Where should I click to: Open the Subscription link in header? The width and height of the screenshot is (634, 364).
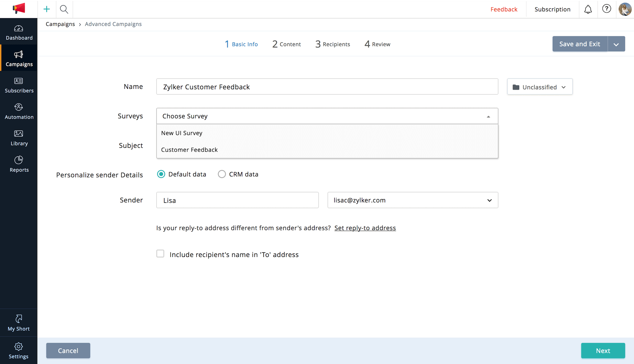point(552,9)
